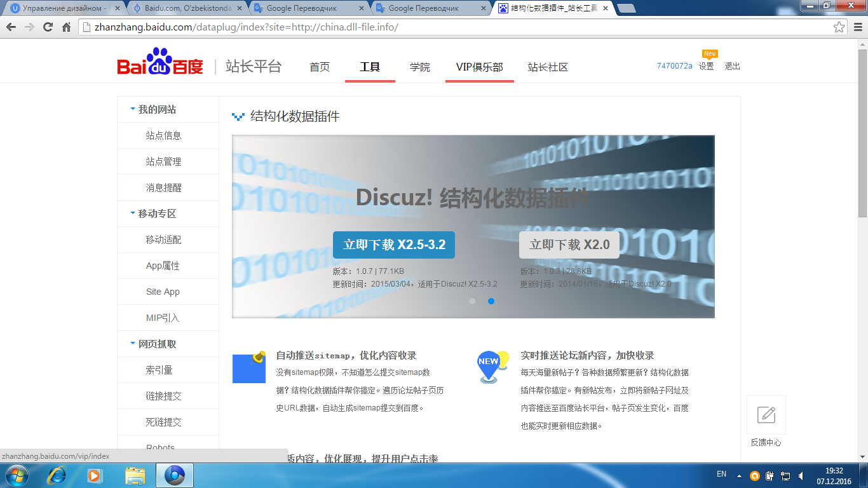This screenshot has width=868, height=488.
Task: Open 设置 settings link
Action: pyautogui.click(x=706, y=66)
